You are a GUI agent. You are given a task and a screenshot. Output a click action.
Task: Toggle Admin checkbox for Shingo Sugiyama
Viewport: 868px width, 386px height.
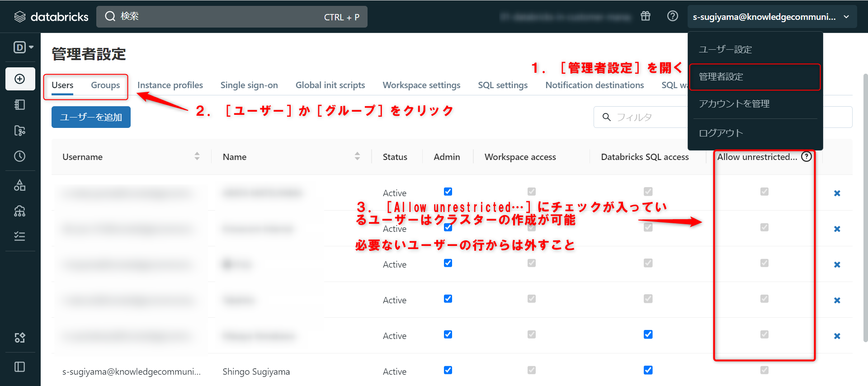pyautogui.click(x=448, y=370)
